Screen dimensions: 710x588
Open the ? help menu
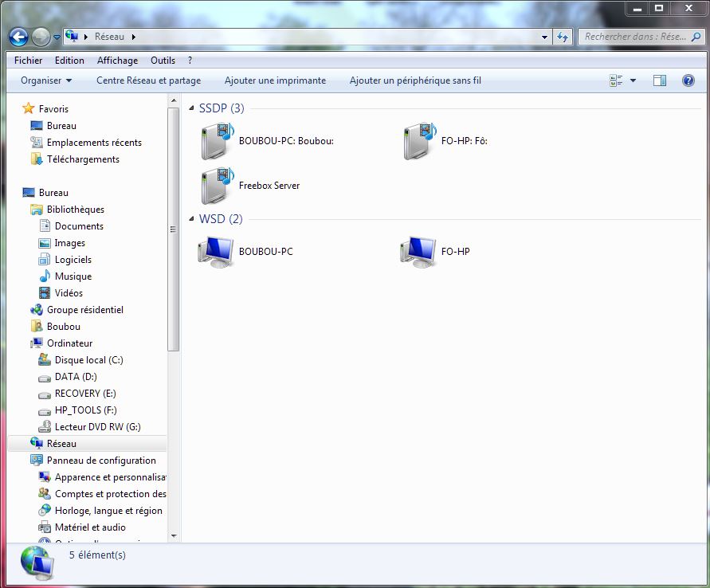190,61
